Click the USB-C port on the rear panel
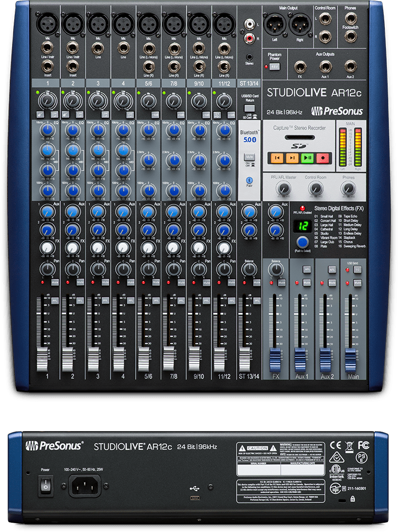398x532 pixels. pyautogui.click(x=194, y=498)
